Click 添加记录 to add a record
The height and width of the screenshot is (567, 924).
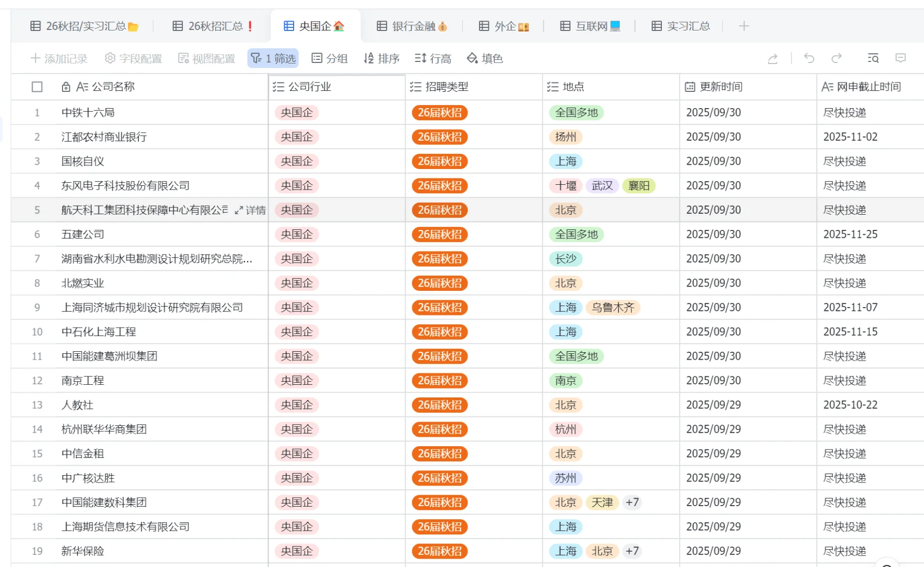[59, 58]
